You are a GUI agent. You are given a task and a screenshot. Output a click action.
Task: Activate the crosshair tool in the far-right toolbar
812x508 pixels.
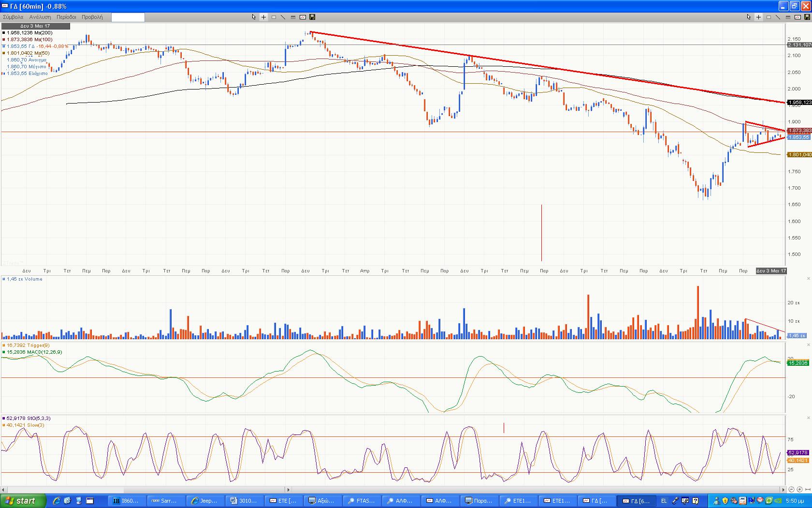point(759,17)
